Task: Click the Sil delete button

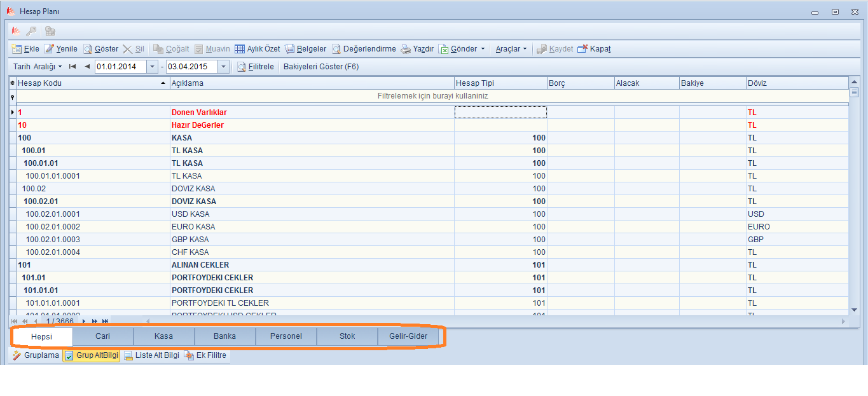Action: pos(134,49)
